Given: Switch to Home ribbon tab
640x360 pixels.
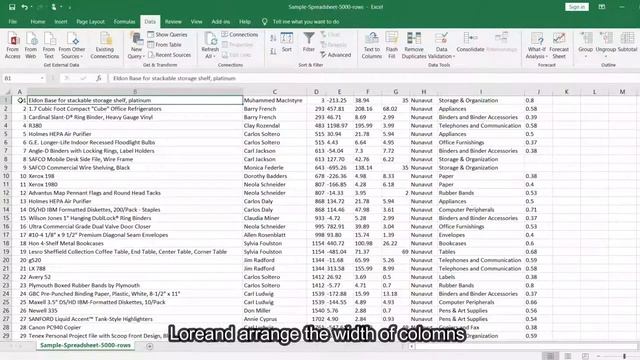Looking at the screenshot, I should point(38,22).
